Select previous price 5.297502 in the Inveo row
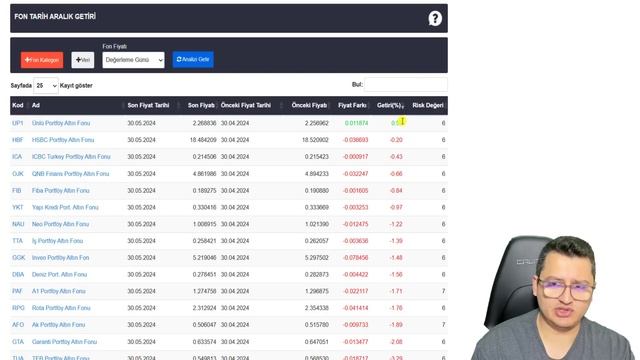 point(316,258)
